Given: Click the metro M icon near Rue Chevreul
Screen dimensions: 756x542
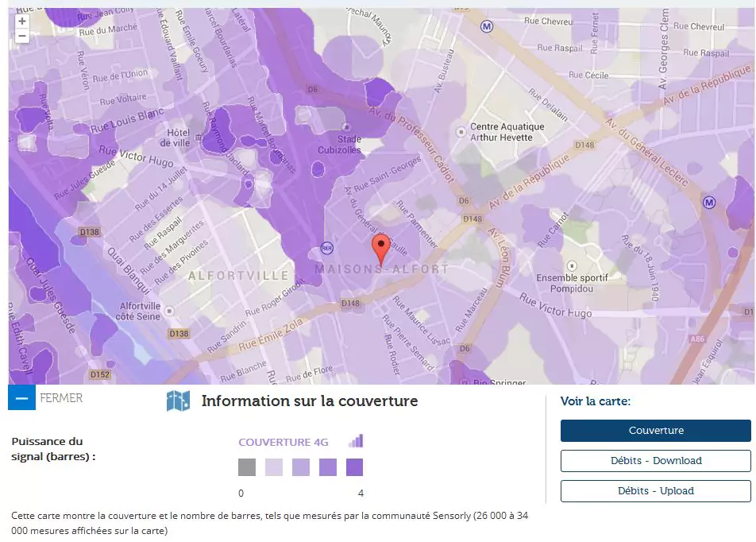Looking at the screenshot, I should (x=487, y=26).
